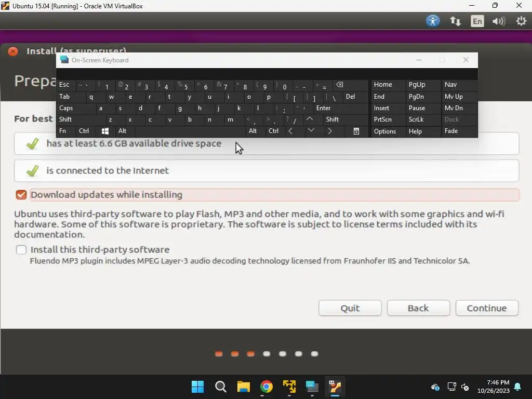Tap the m key on On-Screen Keyboard
This screenshot has width=532, height=399.
tap(234, 119)
